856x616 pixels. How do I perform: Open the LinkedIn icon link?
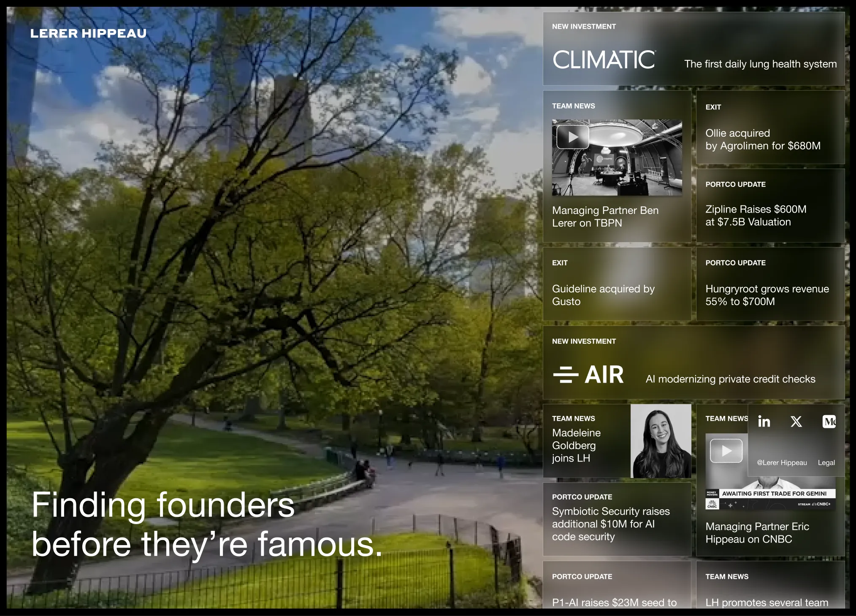click(764, 421)
